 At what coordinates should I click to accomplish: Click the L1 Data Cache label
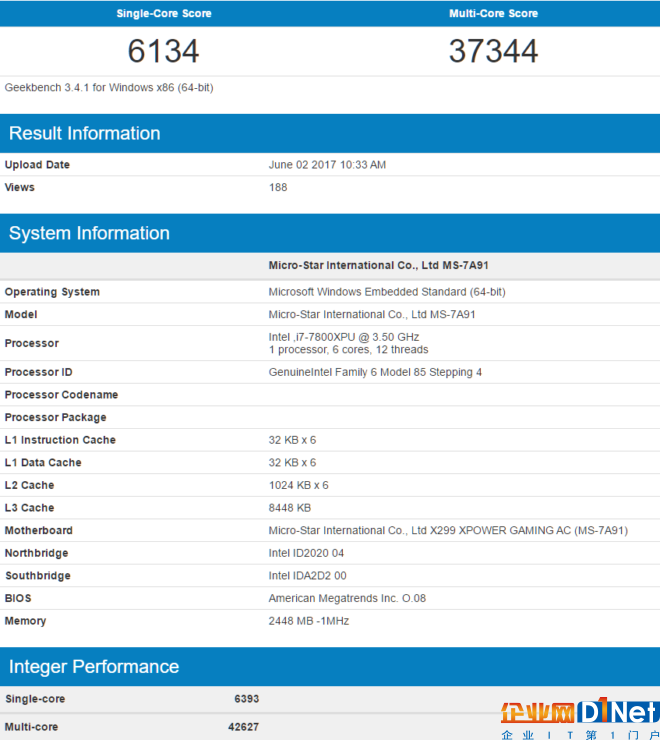pos(43,462)
